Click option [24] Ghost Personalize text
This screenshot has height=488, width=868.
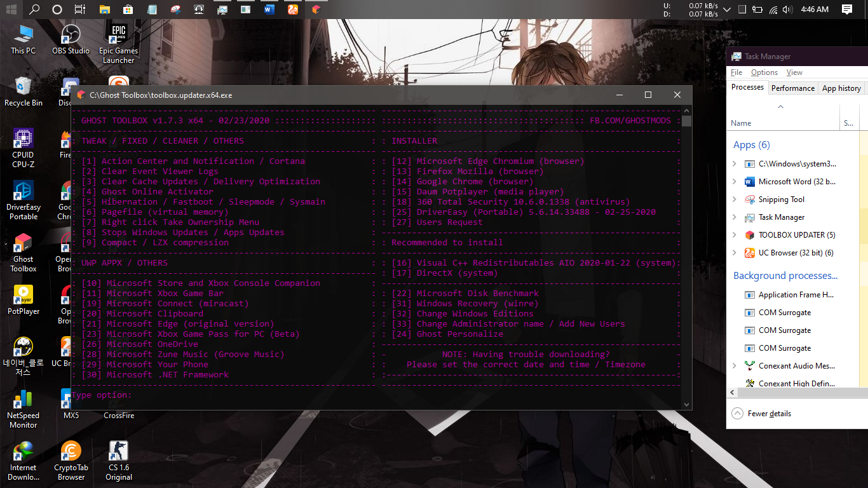pos(447,334)
